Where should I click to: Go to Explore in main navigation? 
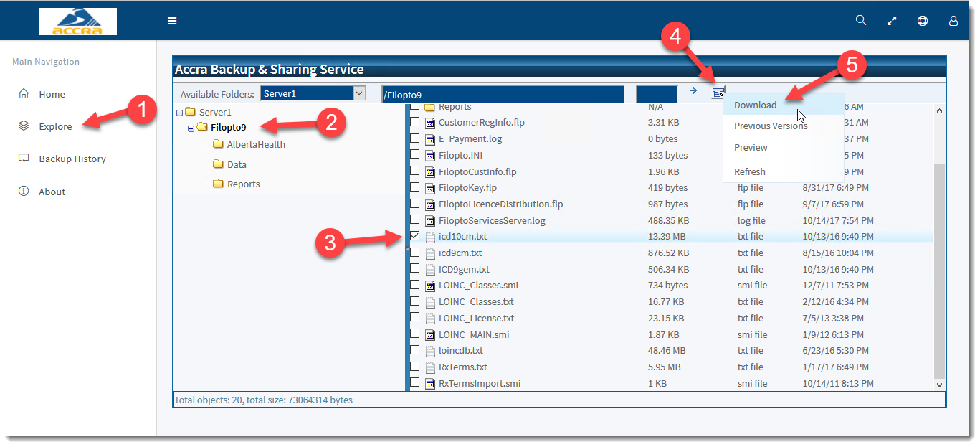[x=55, y=127]
